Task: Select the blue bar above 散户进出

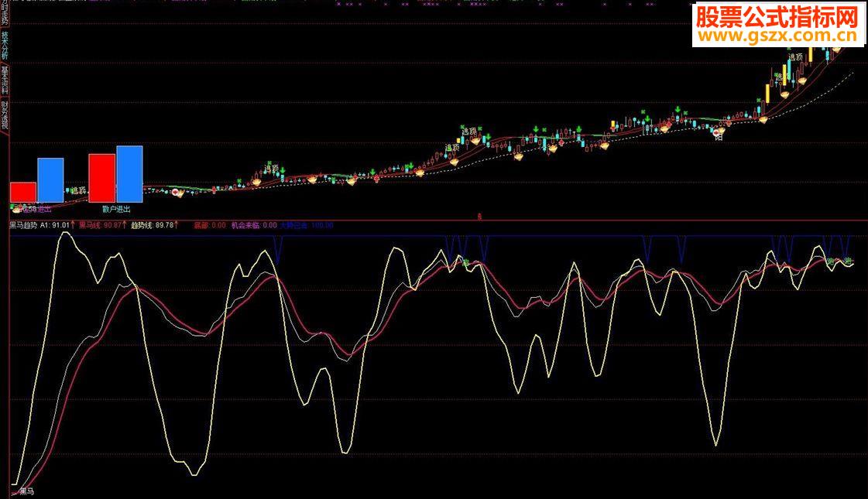Action: tap(129, 174)
